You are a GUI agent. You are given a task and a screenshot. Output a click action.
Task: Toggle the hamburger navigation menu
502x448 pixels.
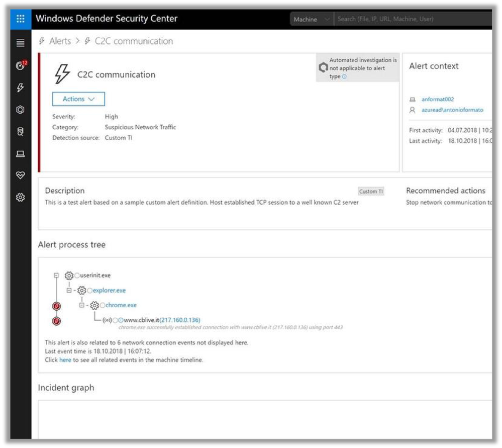pos(21,43)
